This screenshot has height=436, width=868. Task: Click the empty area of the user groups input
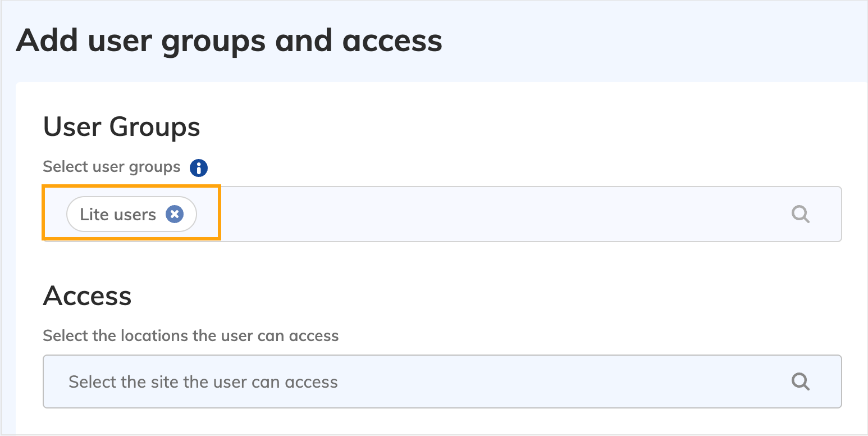coord(449,214)
